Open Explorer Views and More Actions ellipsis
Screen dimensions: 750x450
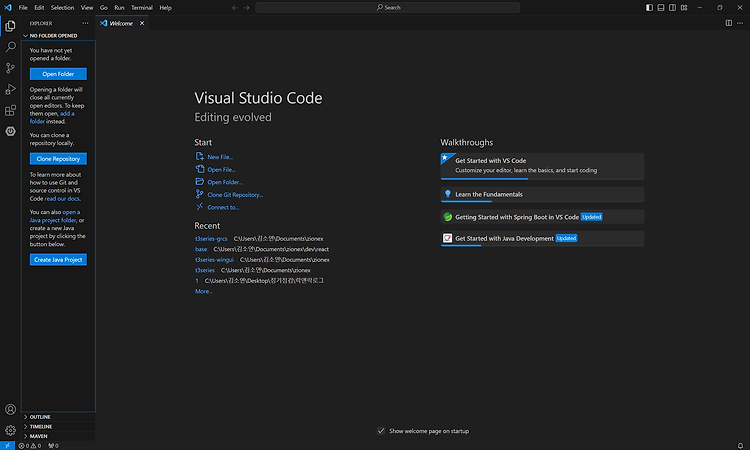85,23
